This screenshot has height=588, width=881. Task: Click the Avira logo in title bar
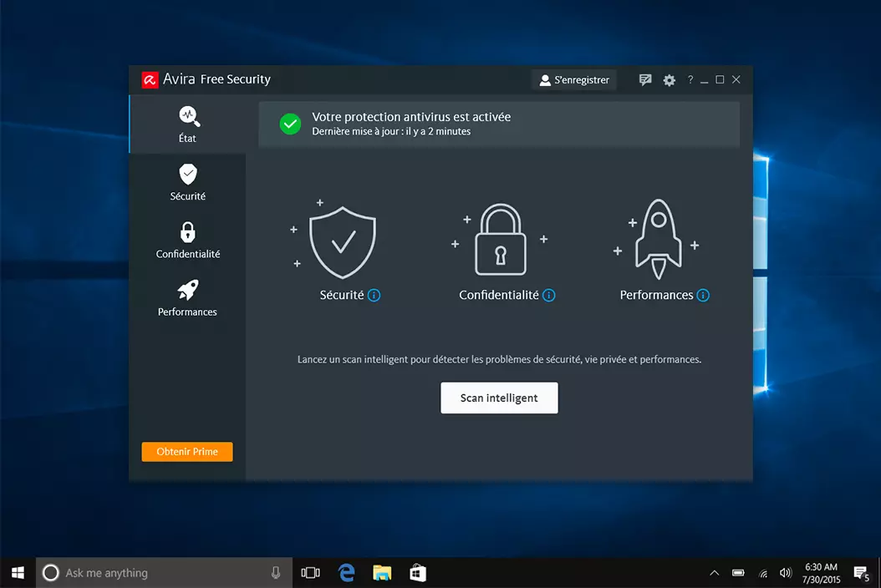[x=150, y=80]
